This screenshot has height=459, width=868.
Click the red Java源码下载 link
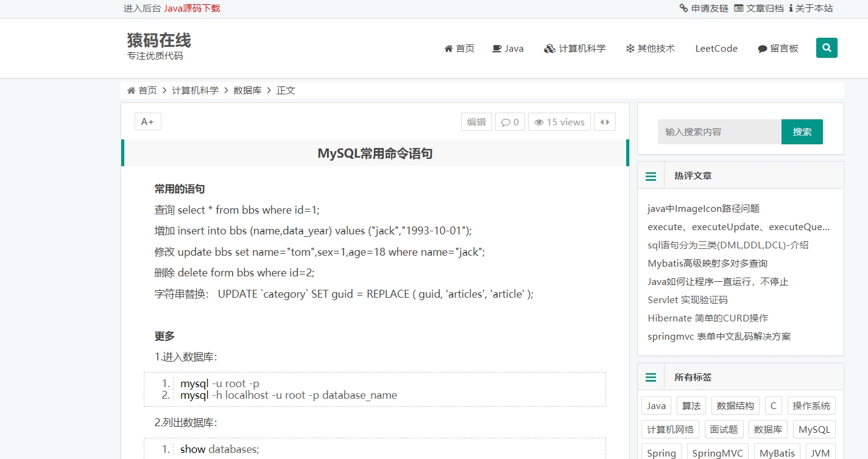coord(192,9)
